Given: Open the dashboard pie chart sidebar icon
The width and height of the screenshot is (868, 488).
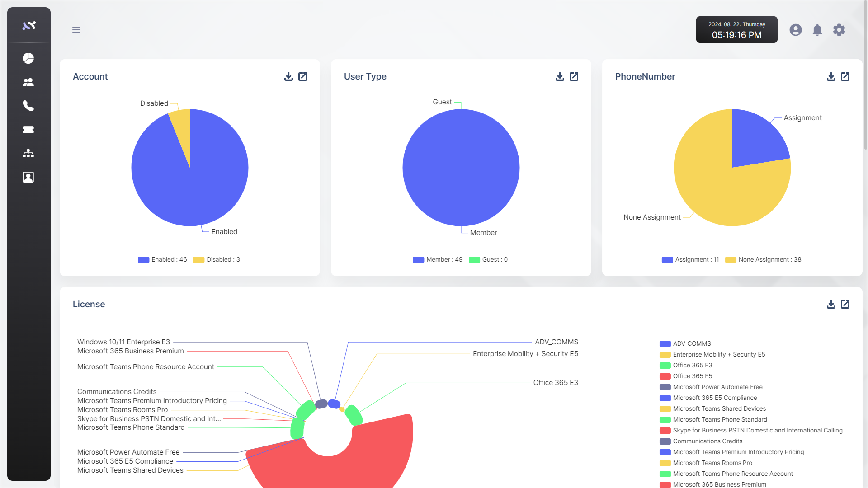Looking at the screenshot, I should 28,58.
